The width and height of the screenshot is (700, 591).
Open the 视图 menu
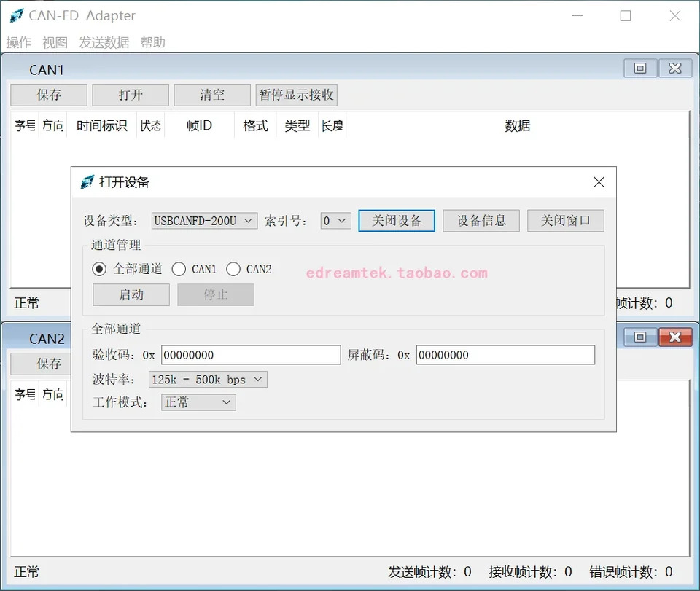coord(55,42)
